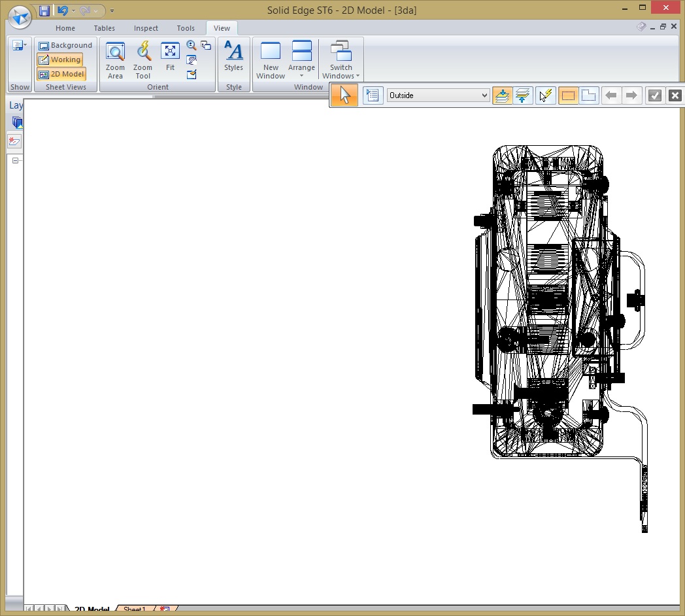Viewport: 685px width, 616px height.
Task: Minimize the inner document window
Action: click(653, 27)
